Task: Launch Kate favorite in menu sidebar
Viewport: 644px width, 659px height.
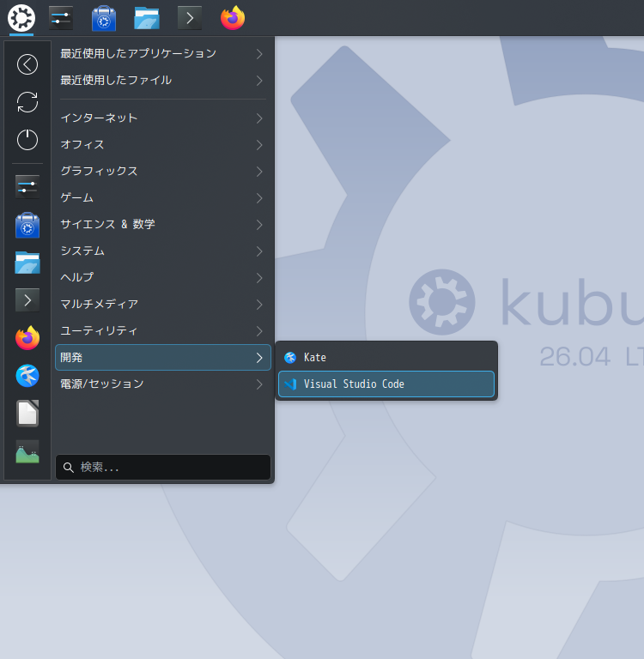Action: 27,376
